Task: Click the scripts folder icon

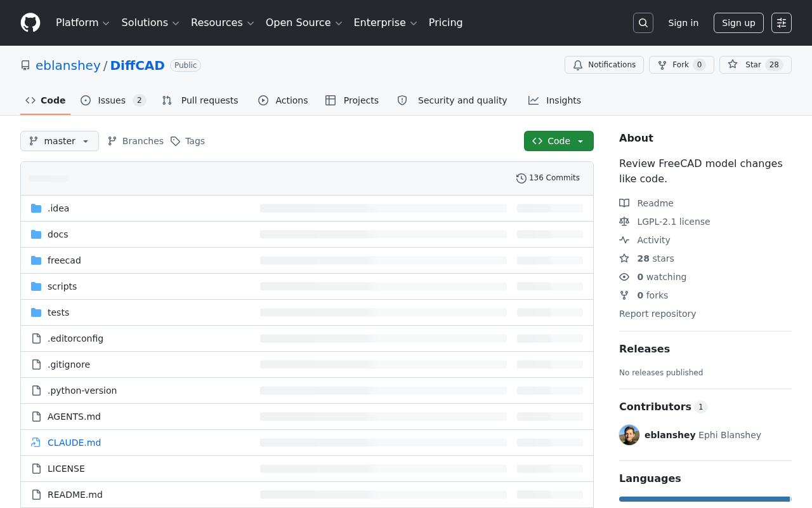Action: [36, 286]
